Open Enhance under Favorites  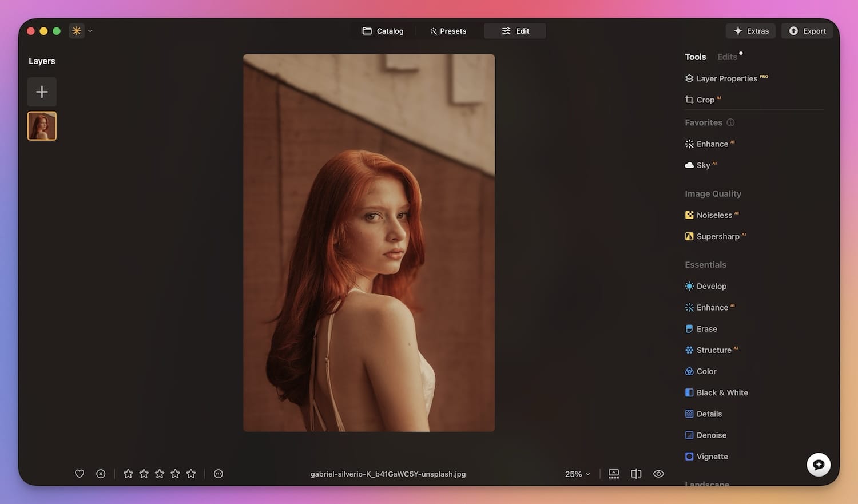(710, 144)
